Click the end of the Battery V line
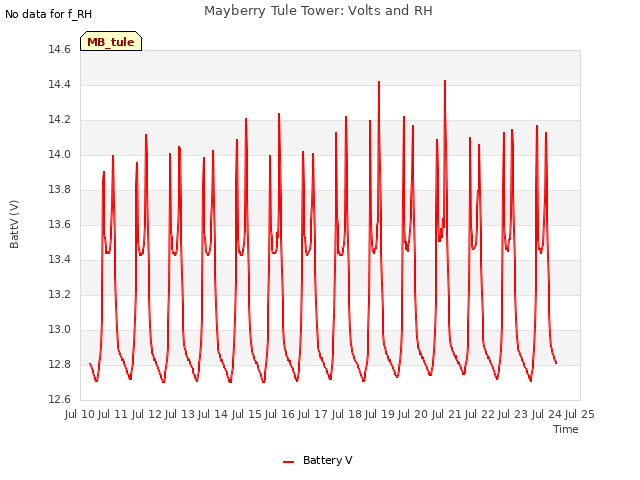640x480 pixels. (x=556, y=363)
